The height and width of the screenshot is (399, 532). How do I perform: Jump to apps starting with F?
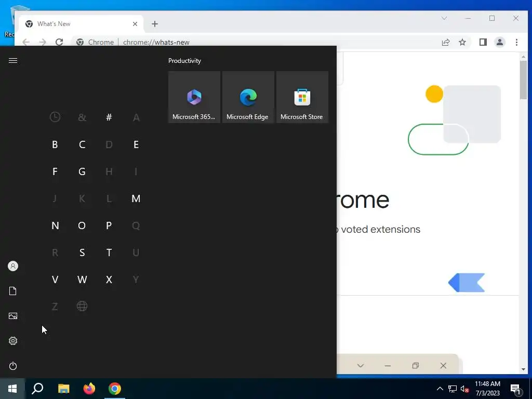pos(55,171)
